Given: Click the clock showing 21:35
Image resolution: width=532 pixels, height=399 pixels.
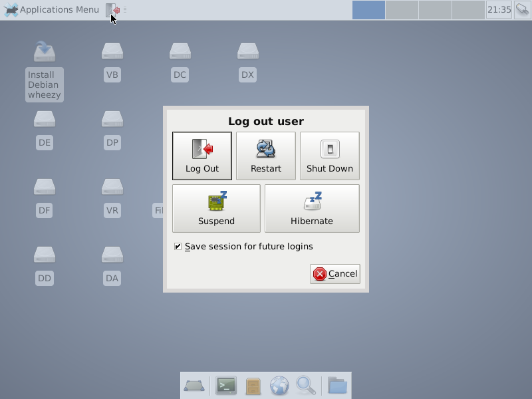Looking at the screenshot, I should click(x=499, y=10).
